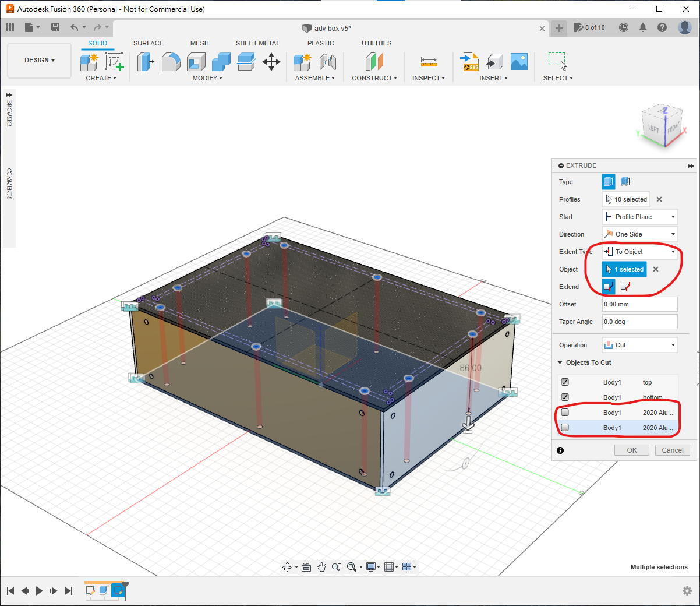Open the notifications bell icon
Screen dimensions: 700x606
point(643,27)
